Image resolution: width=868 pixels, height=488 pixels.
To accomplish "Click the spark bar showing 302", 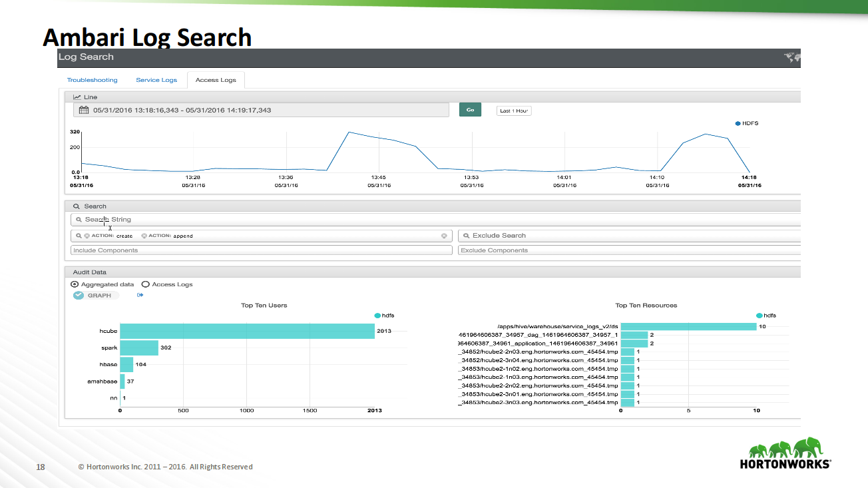I will click(139, 348).
